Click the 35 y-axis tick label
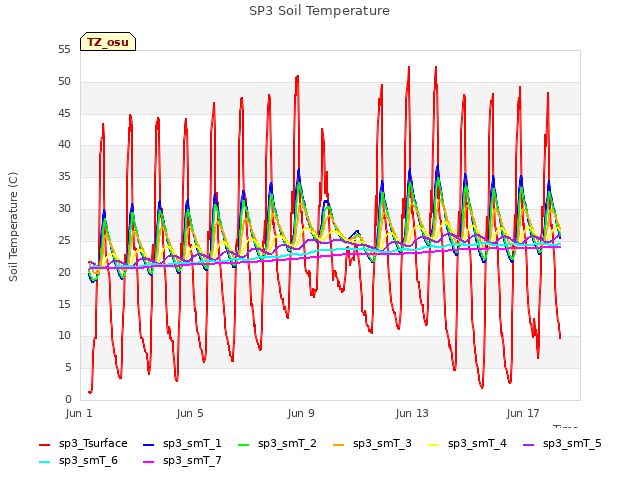 64,176
